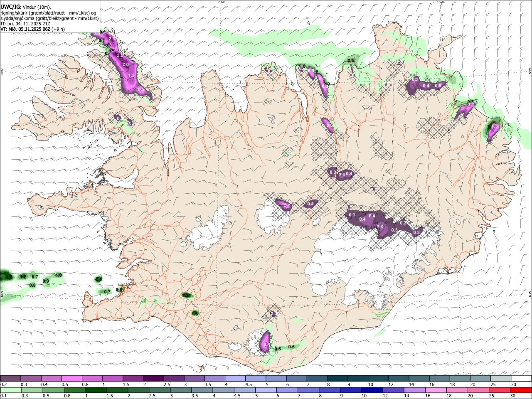Select the 'IT: þri. 04. 11. 2025 21Z' line
Screen dimensions: 532x399
click(x=25, y=24)
